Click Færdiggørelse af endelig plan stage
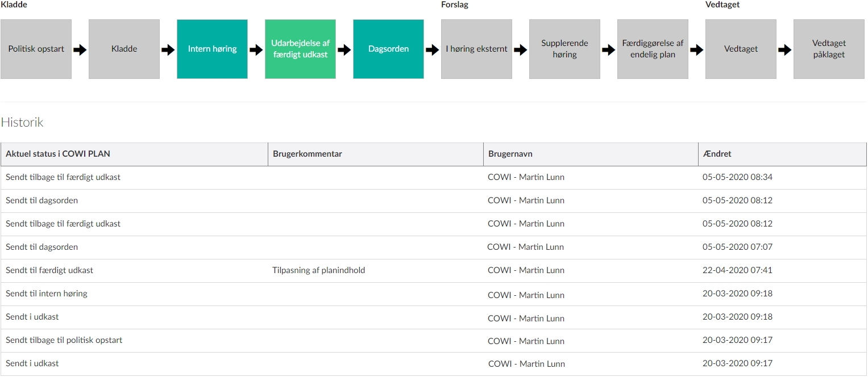The width and height of the screenshot is (868, 377). coord(653,49)
